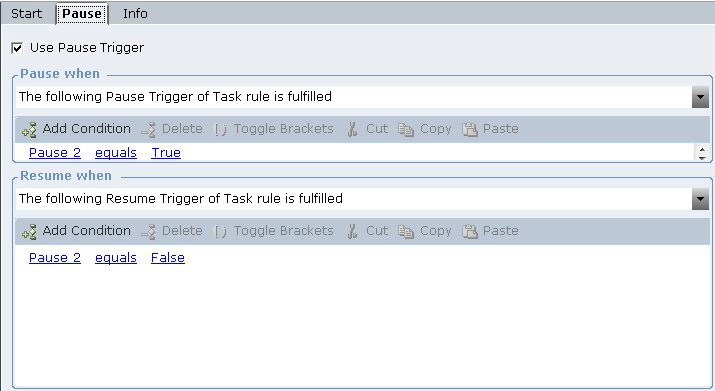Click Add Condition icon in Resume when toolbar
This screenshot has width=715, height=391.
point(29,231)
